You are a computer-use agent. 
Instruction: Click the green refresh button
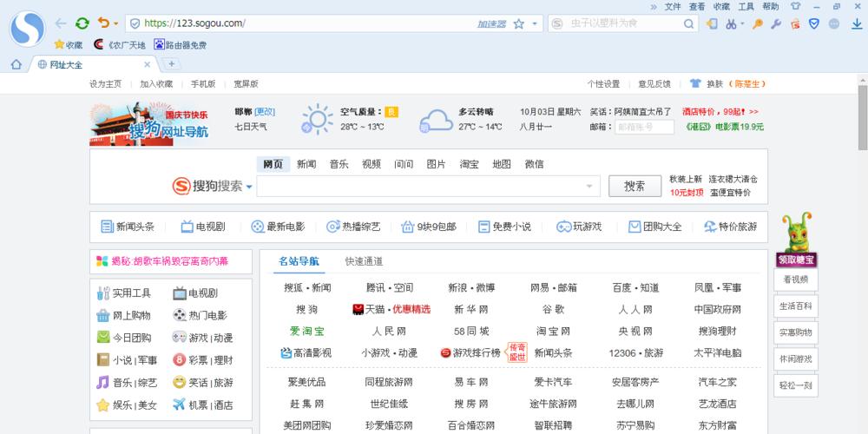82,23
